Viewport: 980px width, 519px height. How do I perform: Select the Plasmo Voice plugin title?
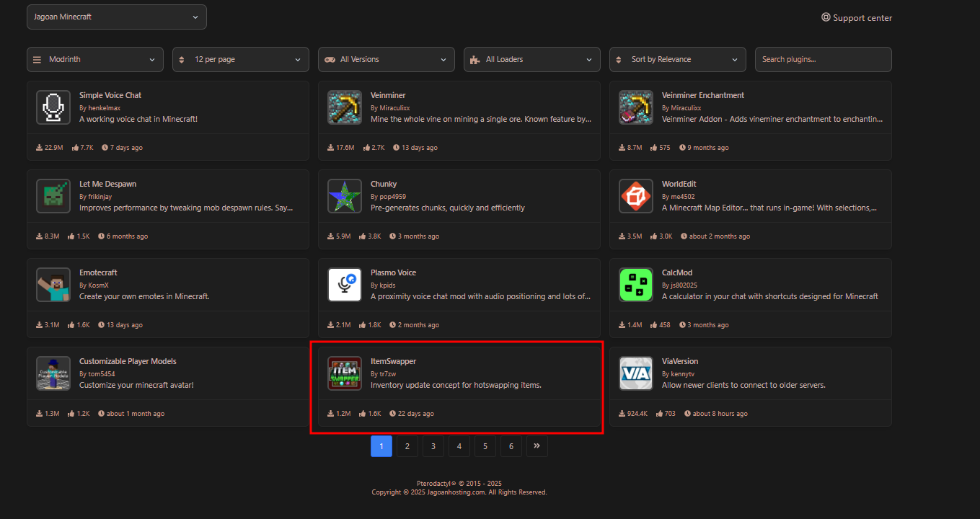[x=393, y=272]
